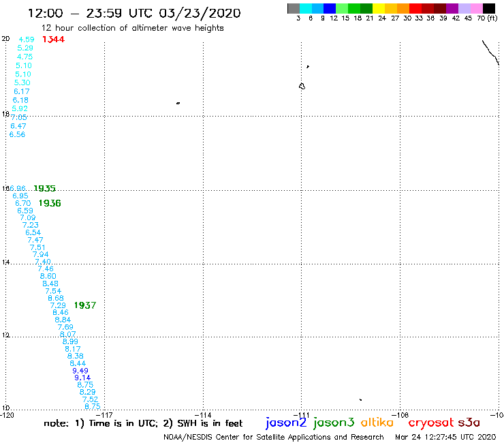This screenshot has height=443, width=504.
Task: Click the wave height reading 6.70
Action: 23,203
